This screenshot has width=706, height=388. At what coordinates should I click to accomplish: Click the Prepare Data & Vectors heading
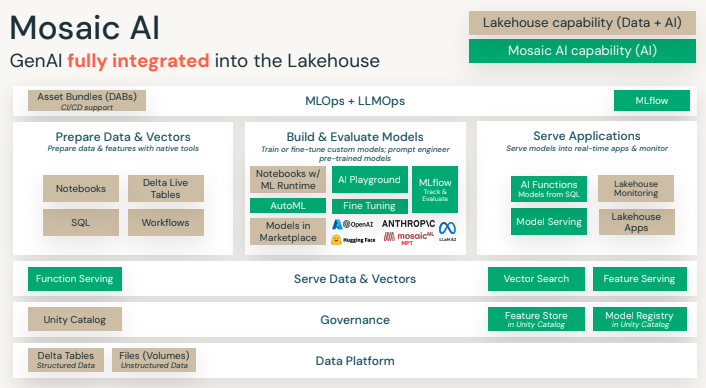click(123, 137)
